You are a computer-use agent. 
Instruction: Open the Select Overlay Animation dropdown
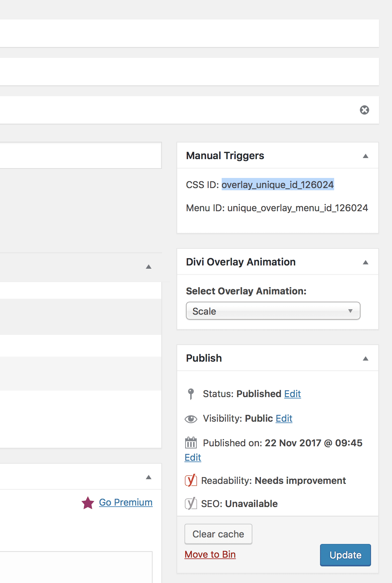[273, 311]
